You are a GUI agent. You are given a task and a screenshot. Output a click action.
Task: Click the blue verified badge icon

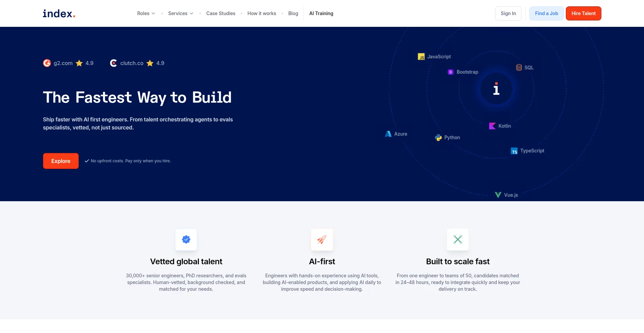click(186, 239)
